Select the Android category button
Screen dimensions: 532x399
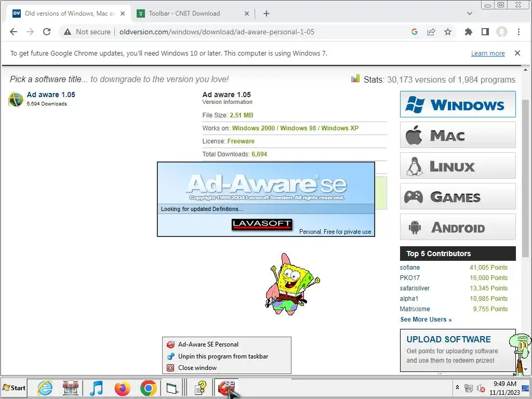458,227
